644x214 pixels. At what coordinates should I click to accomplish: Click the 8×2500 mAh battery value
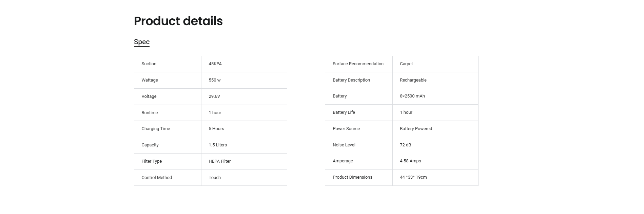point(412,96)
